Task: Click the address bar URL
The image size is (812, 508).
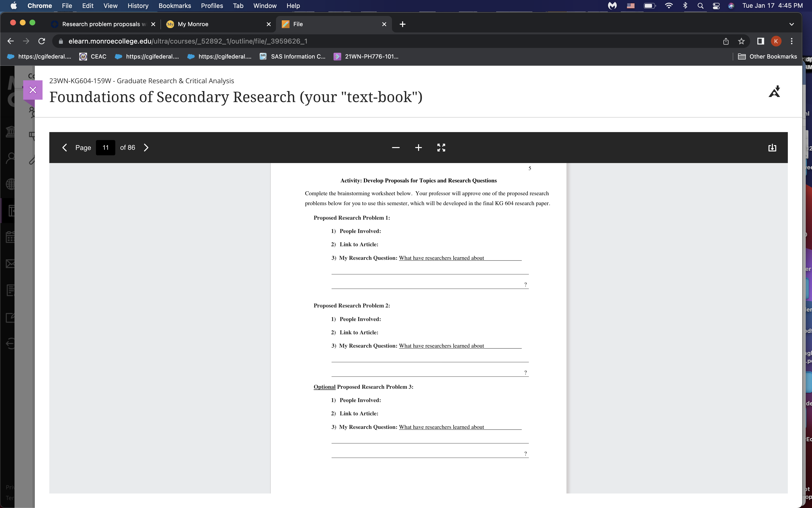Action: click(x=188, y=41)
